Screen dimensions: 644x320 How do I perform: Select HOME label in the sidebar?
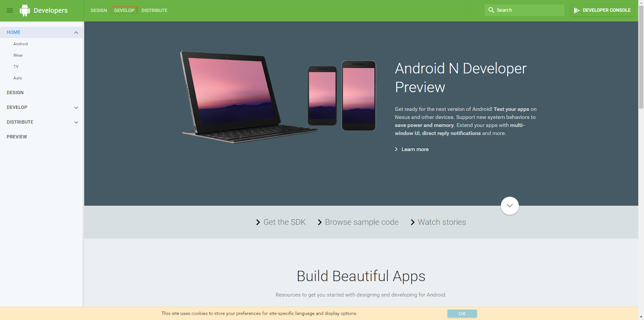tap(14, 32)
